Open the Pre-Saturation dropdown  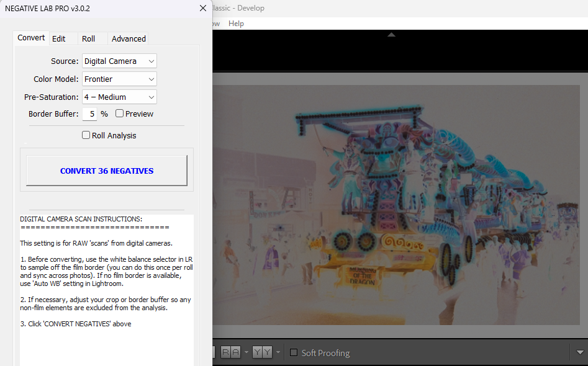point(119,97)
